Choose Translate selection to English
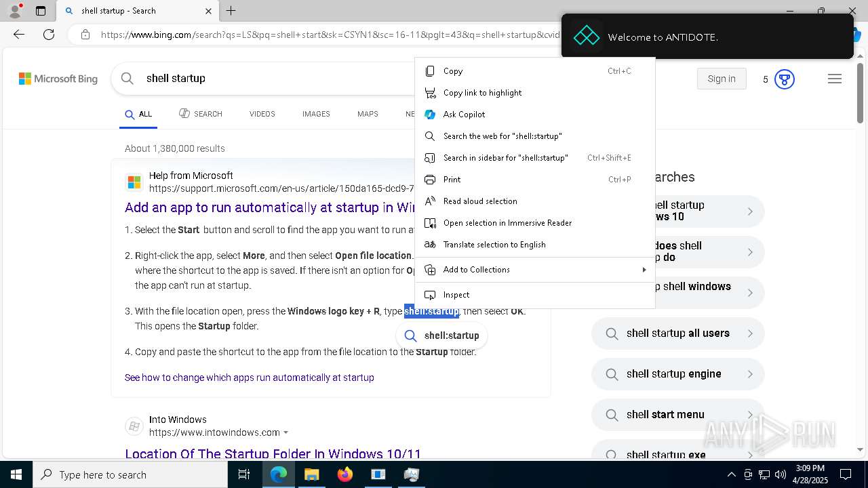Image resolution: width=868 pixels, height=488 pixels. [534, 245]
